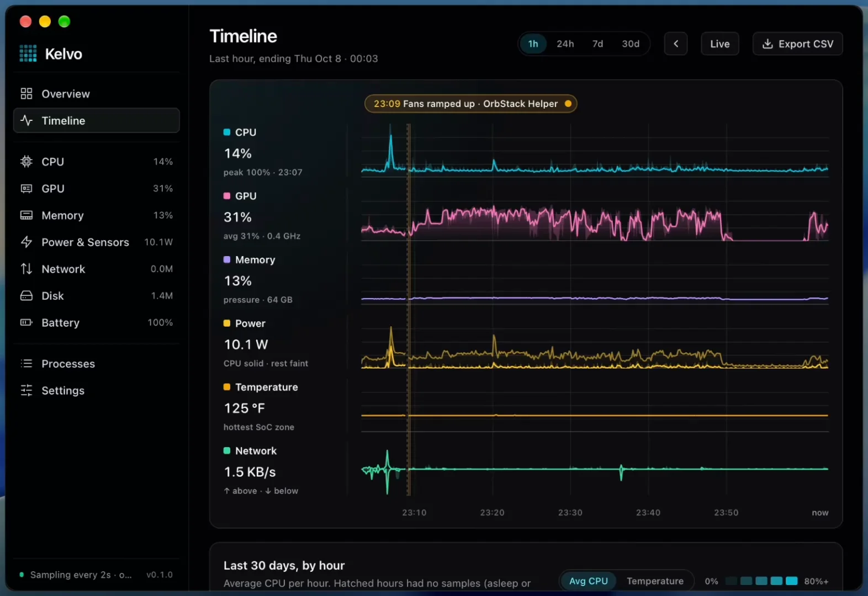Open the Processes page
The width and height of the screenshot is (868, 596).
tap(97, 364)
